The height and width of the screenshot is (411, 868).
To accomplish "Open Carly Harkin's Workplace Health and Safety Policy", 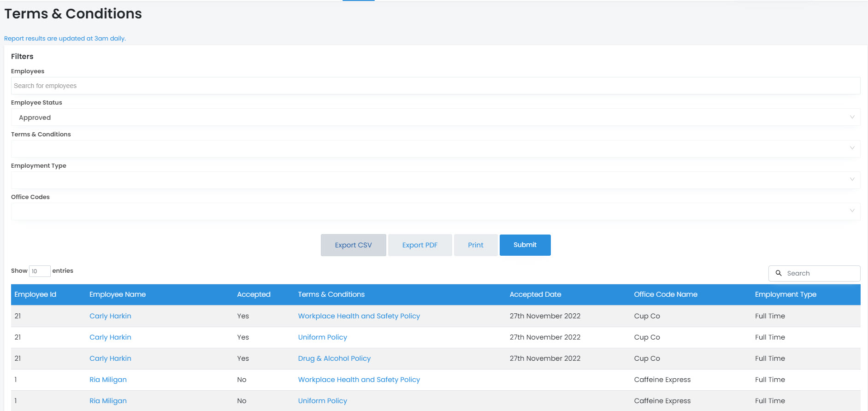I will [x=359, y=316].
